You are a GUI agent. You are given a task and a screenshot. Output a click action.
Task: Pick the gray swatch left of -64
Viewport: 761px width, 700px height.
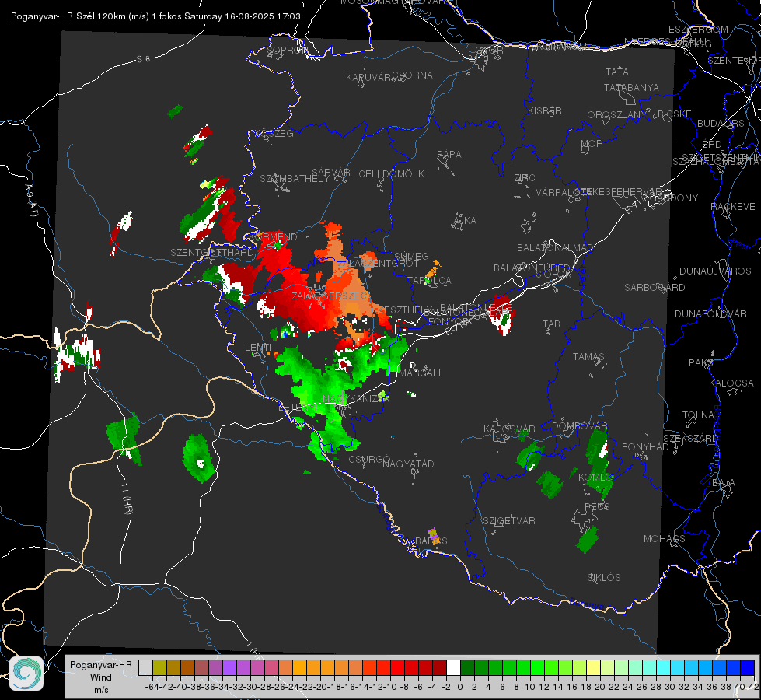[145, 667]
